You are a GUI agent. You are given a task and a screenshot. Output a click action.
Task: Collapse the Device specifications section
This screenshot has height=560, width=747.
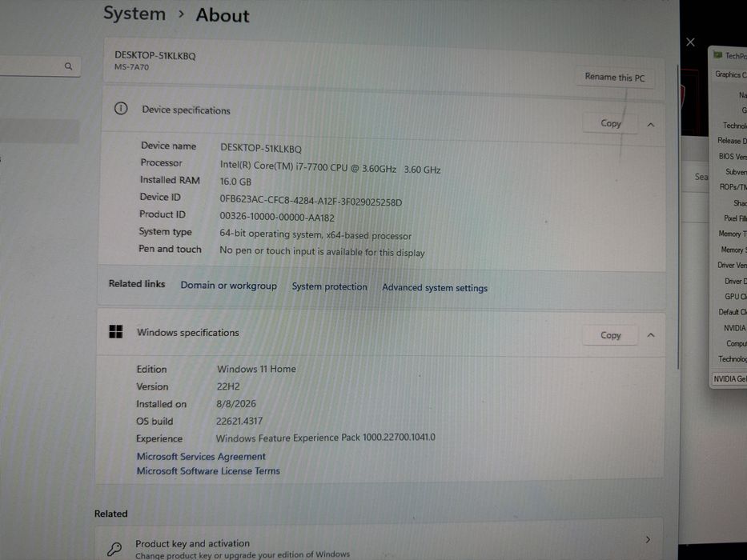click(x=651, y=125)
